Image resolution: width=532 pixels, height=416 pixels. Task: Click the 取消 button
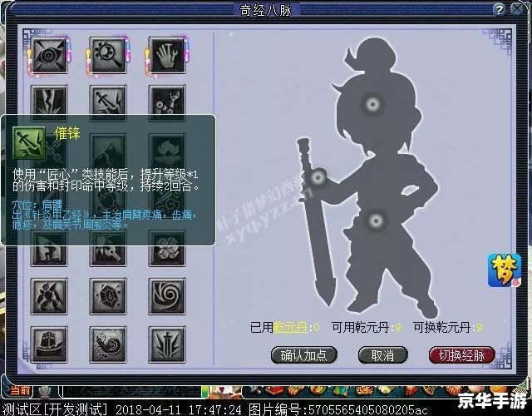[x=382, y=355]
